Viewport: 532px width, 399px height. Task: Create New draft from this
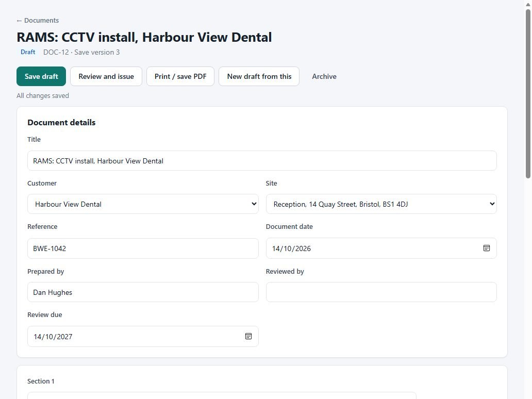coord(259,76)
